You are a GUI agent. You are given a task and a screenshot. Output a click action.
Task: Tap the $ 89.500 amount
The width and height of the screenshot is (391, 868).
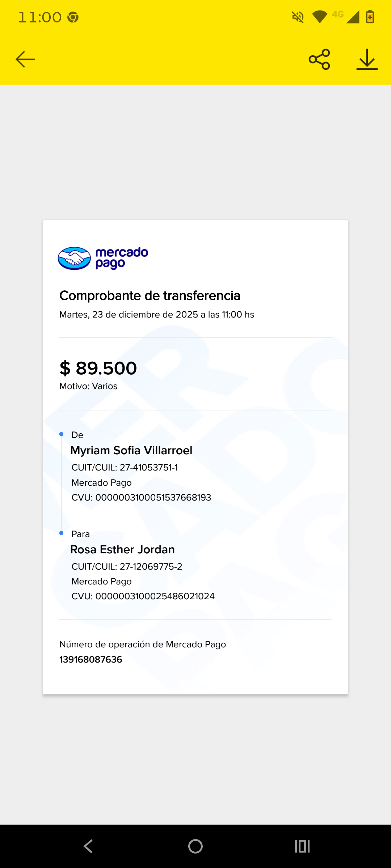point(98,368)
